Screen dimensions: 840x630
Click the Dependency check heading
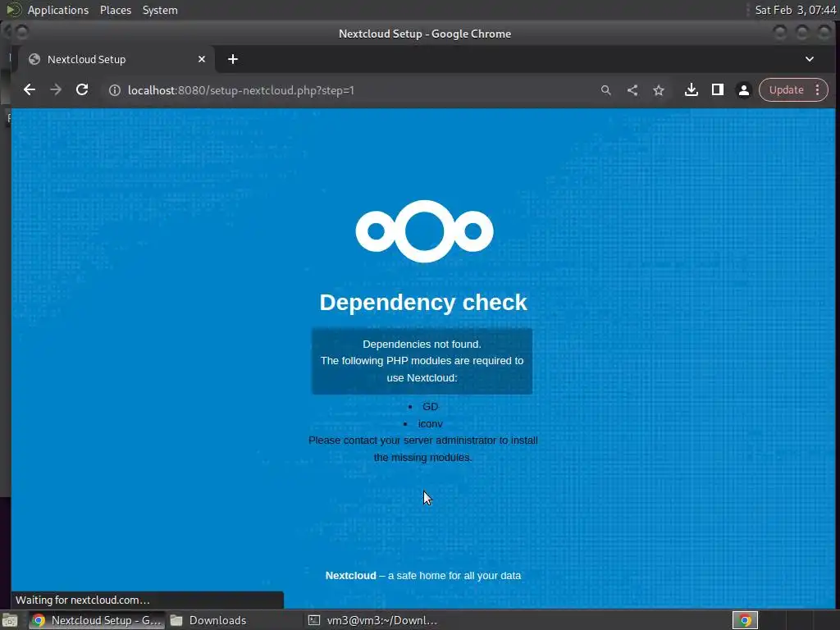423,302
